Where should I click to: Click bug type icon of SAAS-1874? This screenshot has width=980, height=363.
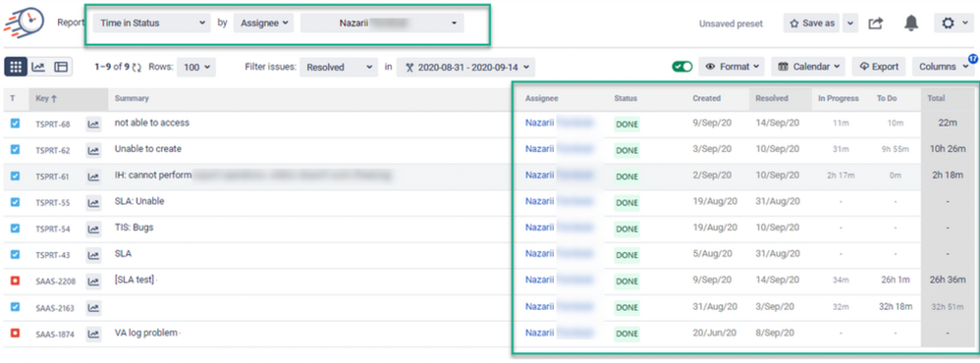click(x=16, y=333)
